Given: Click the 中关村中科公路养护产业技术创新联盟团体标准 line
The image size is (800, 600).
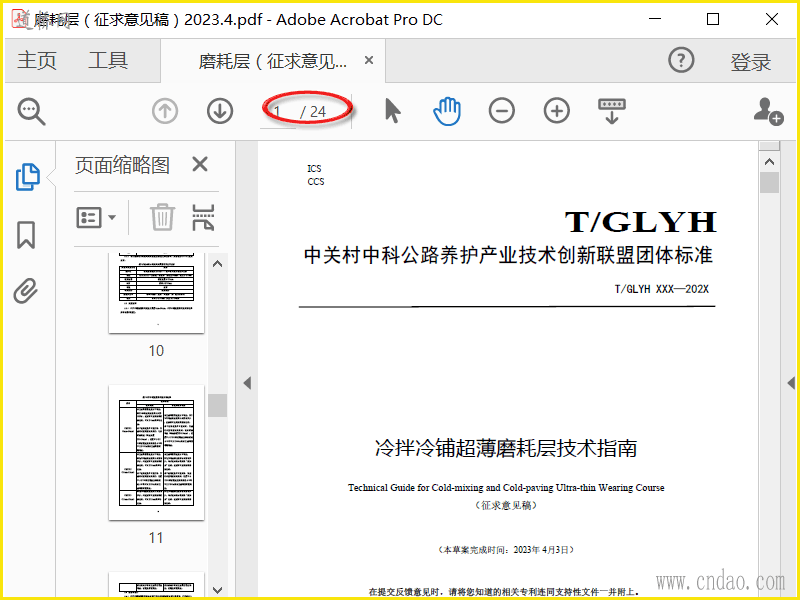Looking at the screenshot, I should tap(508, 255).
